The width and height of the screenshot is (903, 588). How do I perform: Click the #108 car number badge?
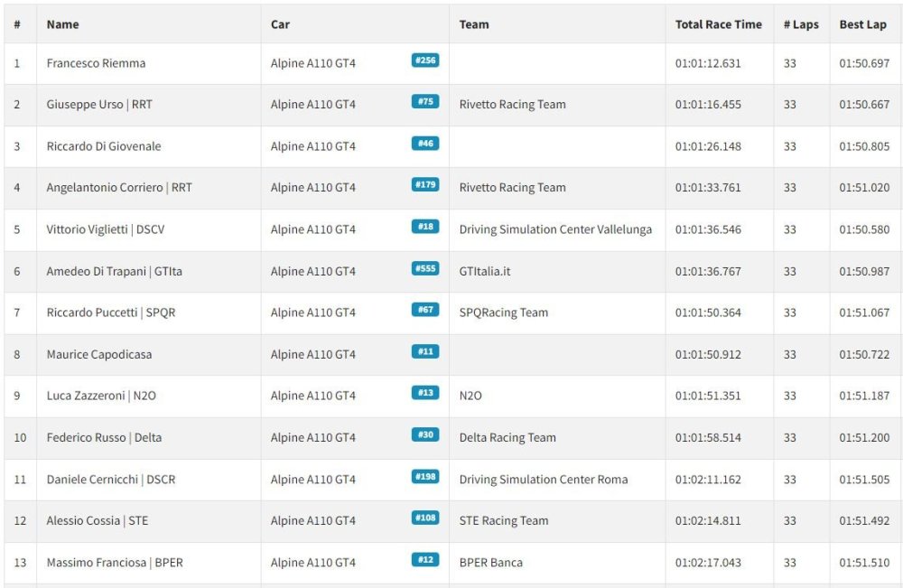pos(425,518)
